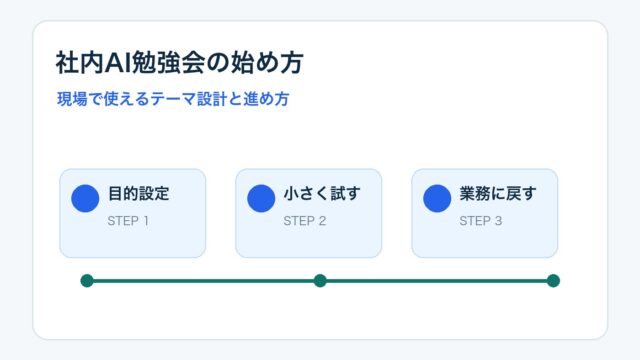The height and width of the screenshot is (360, 640).
Task: Click the 業務に戻す heading text
Action: (498, 193)
